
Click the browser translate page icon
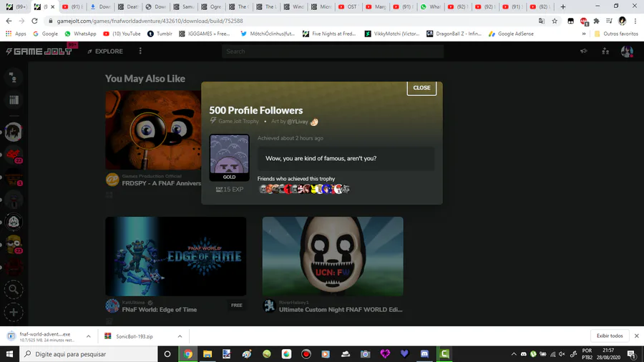click(x=542, y=21)
